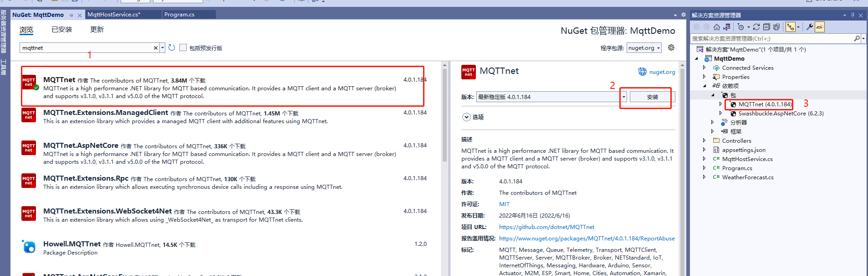The image size is (868, 276).
Task: Click magnifier in Solution Explorer search box
Action: pos(857,38)
